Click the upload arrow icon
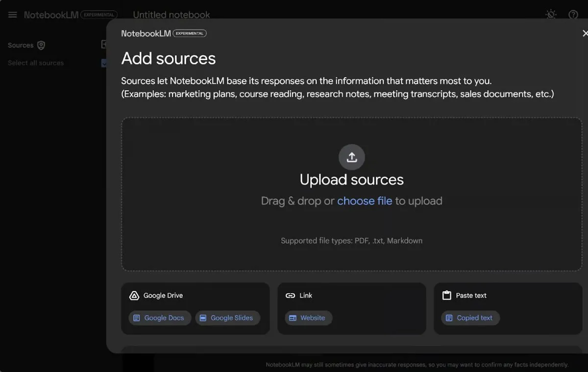The image size is (588, 372). 351,157
